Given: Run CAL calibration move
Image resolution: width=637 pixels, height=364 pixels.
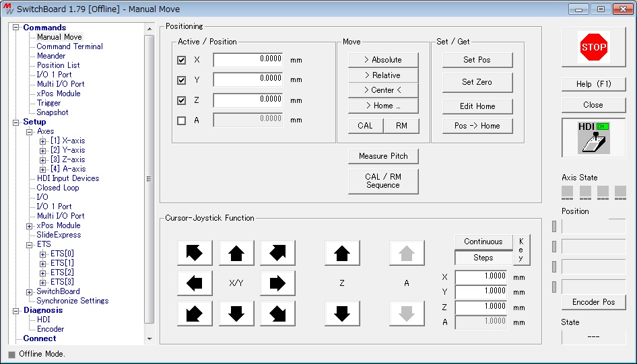Looking at the screenshot, I should point(365,126).
